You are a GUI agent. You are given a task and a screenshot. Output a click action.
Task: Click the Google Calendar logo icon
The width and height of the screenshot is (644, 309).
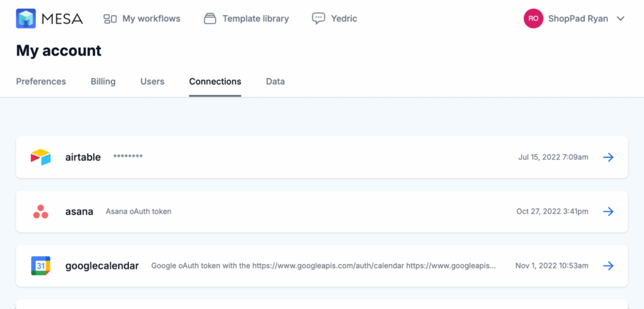point(41,266)
